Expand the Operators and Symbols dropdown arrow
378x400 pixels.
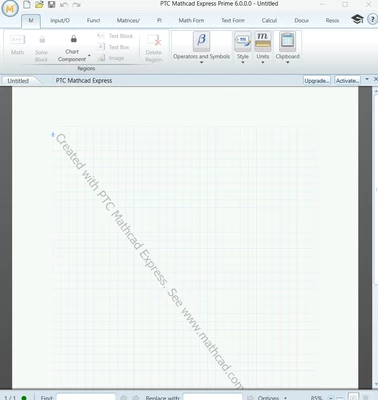coord(201,62)
